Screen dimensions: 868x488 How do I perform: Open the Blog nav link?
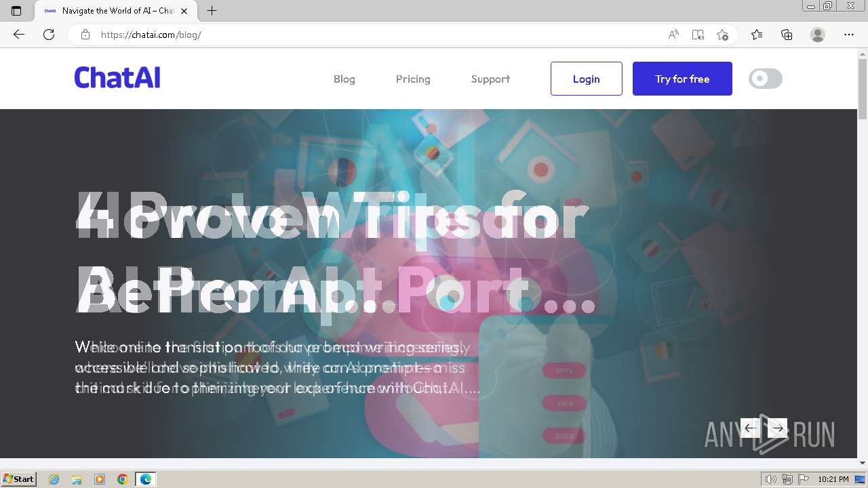coord(344,79)
